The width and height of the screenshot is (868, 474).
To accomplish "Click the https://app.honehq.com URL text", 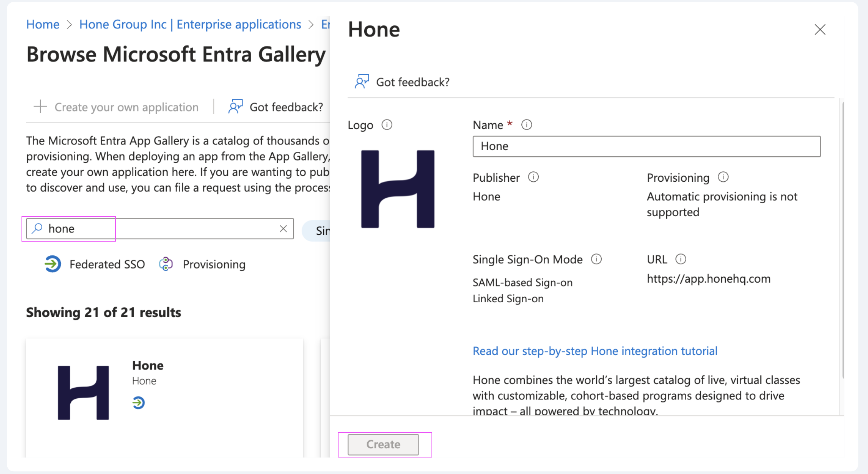I will (709, 278).
